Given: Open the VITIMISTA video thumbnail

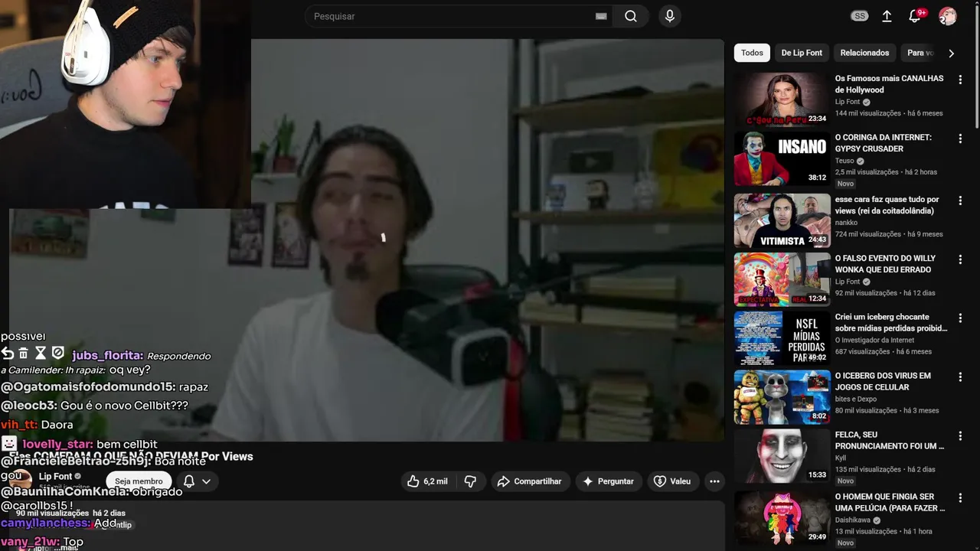Looking at the screenshot, I should [782, 220].
